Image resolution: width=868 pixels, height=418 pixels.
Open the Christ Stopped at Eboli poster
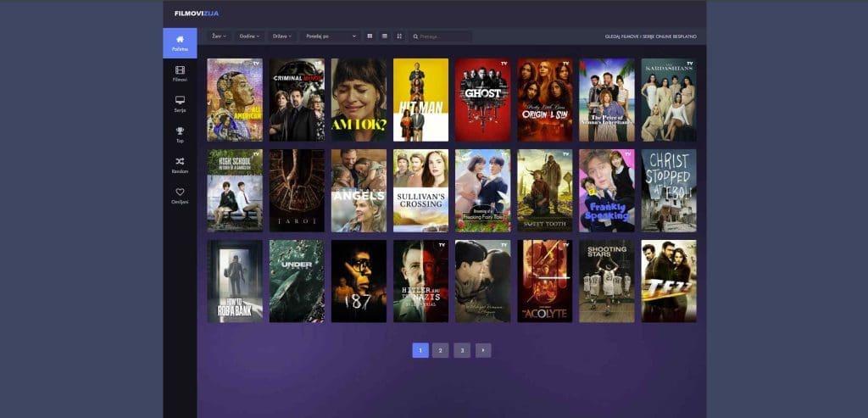670,191
